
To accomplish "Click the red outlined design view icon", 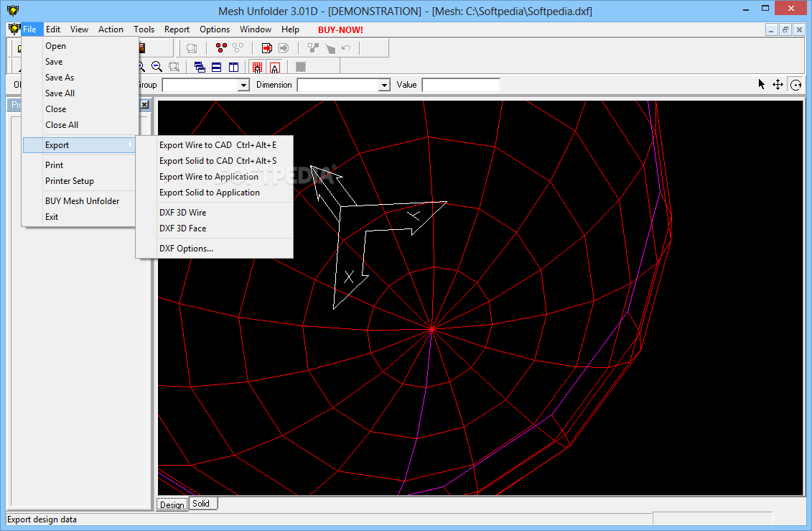I will coord(275,67).
